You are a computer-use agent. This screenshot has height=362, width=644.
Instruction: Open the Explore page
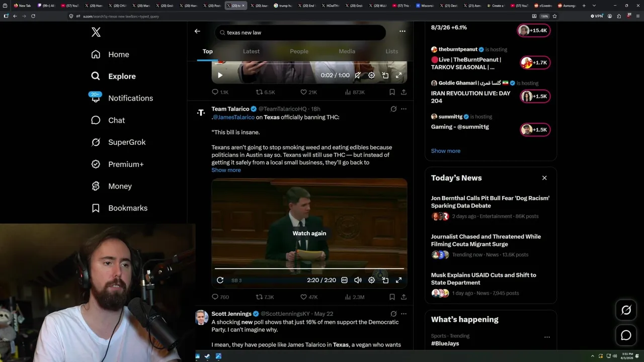pyautogui.click(x=113, y=76)
